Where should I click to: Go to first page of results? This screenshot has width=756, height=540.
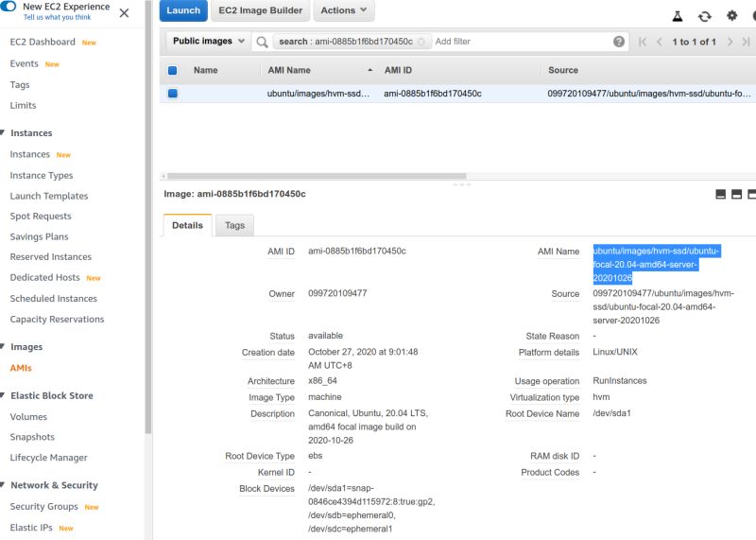(x=643, y=42)
